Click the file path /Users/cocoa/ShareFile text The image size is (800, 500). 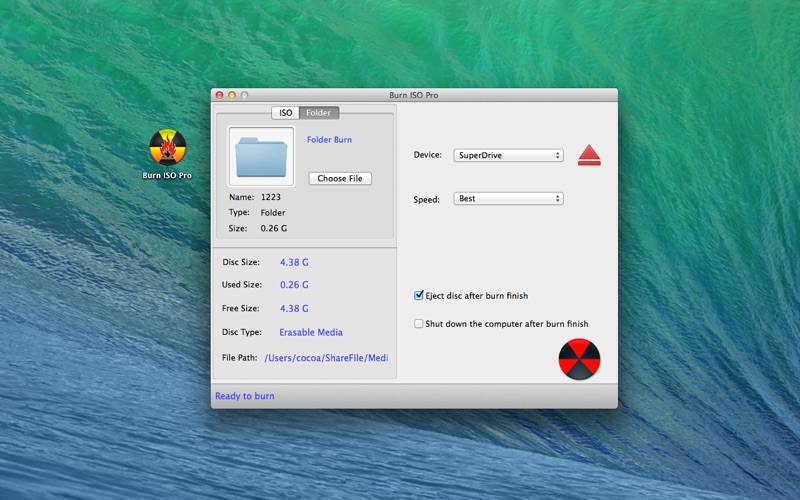coord(326,358)
